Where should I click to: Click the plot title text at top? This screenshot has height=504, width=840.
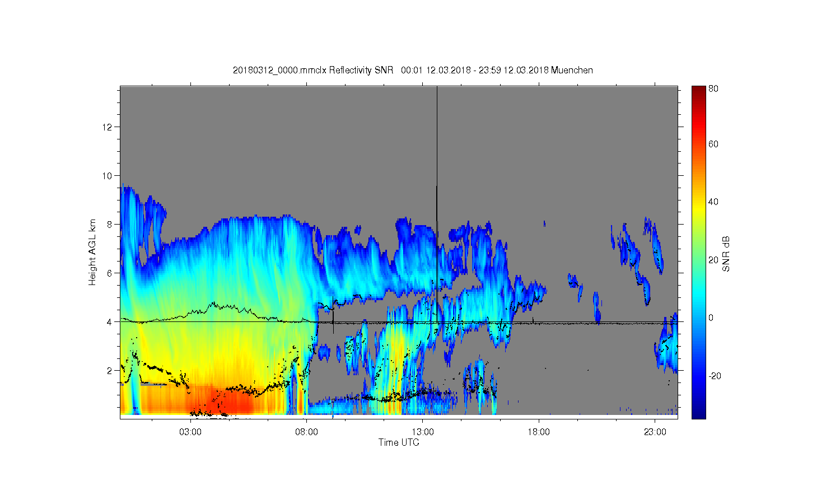(413, 70)
